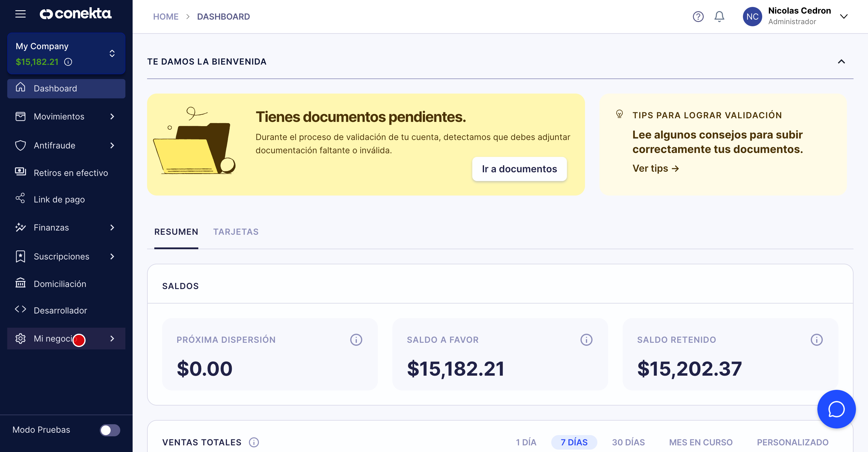Click info icon for Saldo a Favor
868x452 pixels.
tap(586, 340)
